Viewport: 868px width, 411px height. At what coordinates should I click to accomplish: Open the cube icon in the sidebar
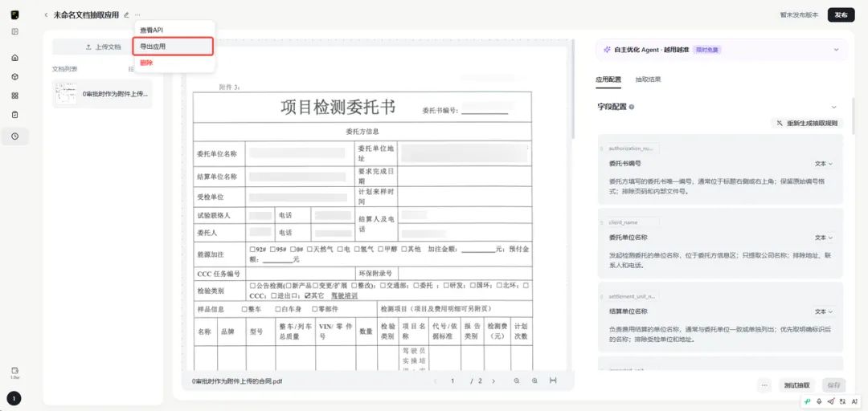15,76
